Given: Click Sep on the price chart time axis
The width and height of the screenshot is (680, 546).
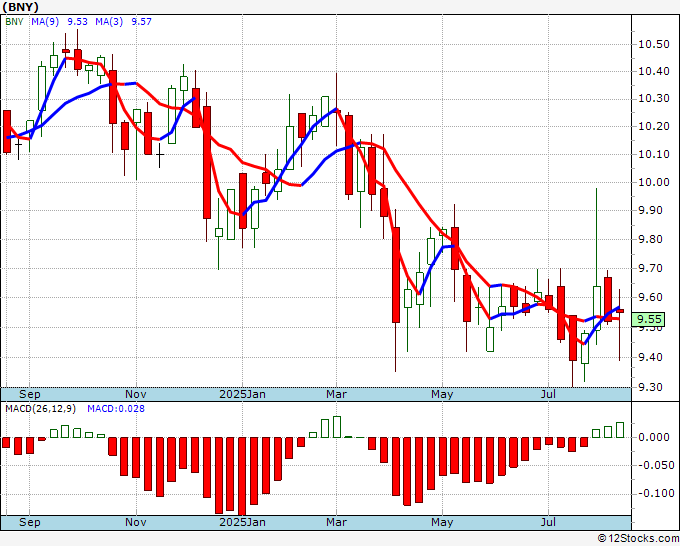Looking at the screenshot, I should [x=29, y=394].
